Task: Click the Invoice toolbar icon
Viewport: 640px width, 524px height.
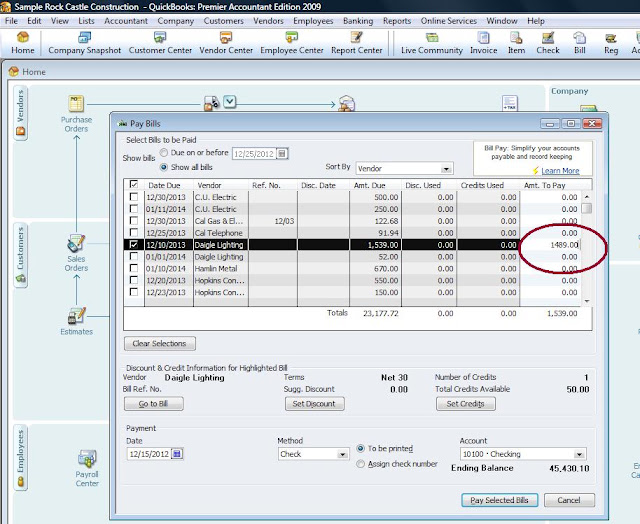Action: [483, 43]
